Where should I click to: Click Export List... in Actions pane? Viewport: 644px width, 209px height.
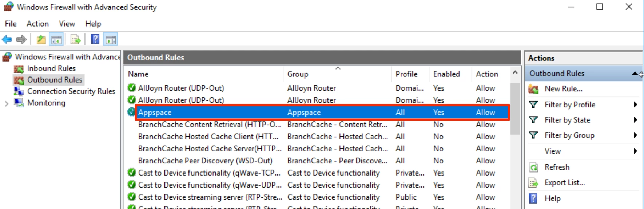[565, 183]
